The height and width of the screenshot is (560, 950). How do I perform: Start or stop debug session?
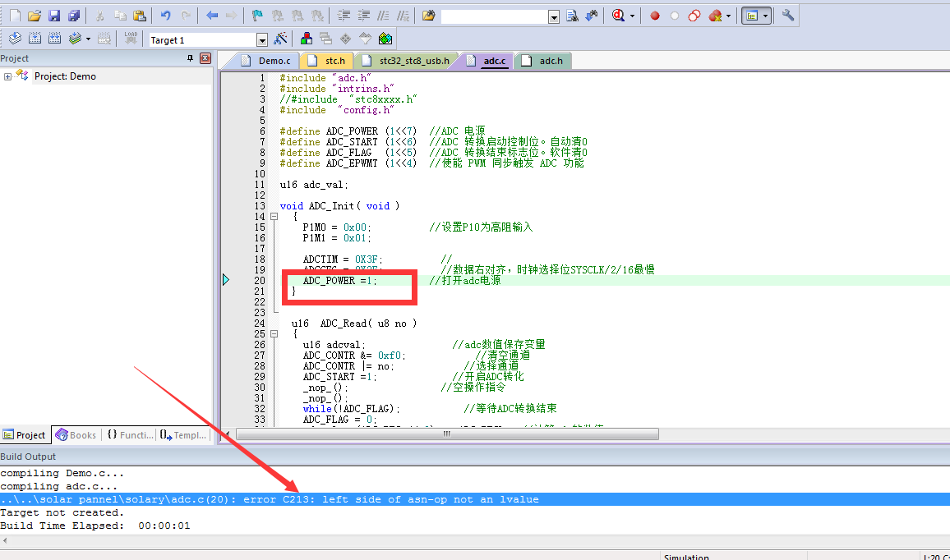618,16
